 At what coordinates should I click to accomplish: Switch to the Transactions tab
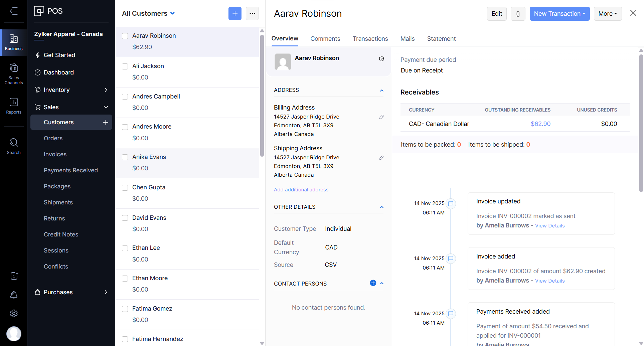pyautogui.click(x=370, y=39)
